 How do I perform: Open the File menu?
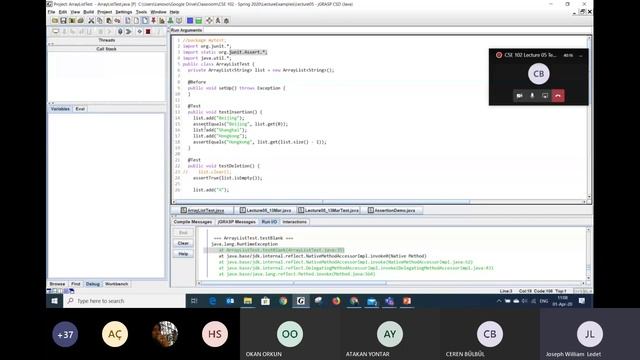tap(51, 12)
